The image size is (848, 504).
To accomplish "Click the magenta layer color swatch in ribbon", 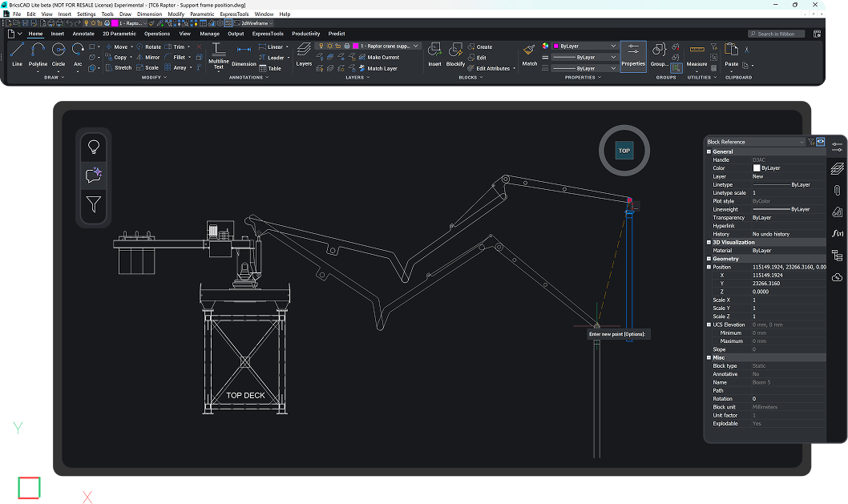I will pos(356,46).
